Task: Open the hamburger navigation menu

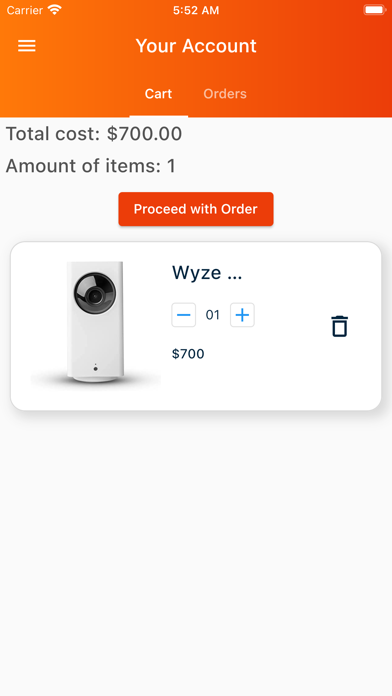Action: click(x=27, y=46)
